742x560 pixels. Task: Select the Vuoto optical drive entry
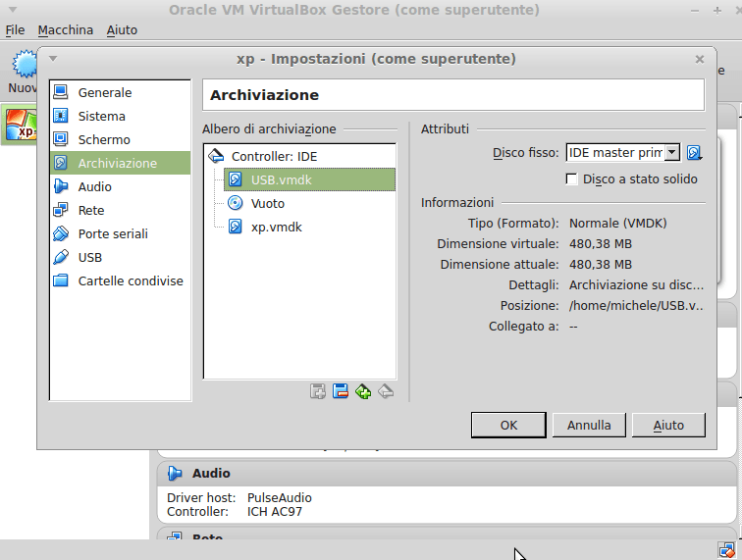point(309,204)
